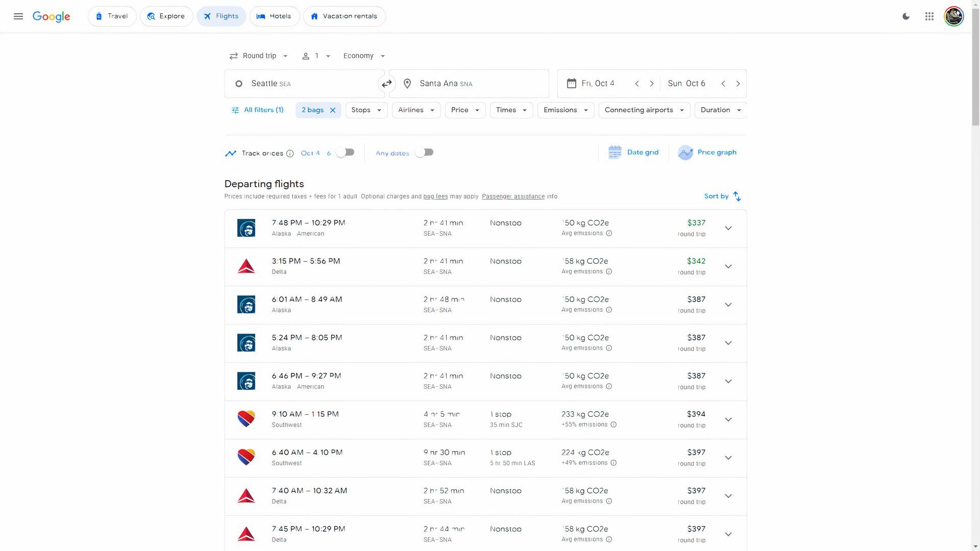The image size is (980, 551).
Task: Open the bag fees link
Action: click(x=435, y=196)
